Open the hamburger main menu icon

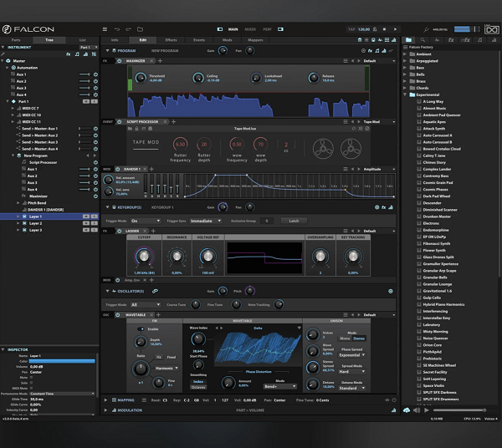click(105, 29)
